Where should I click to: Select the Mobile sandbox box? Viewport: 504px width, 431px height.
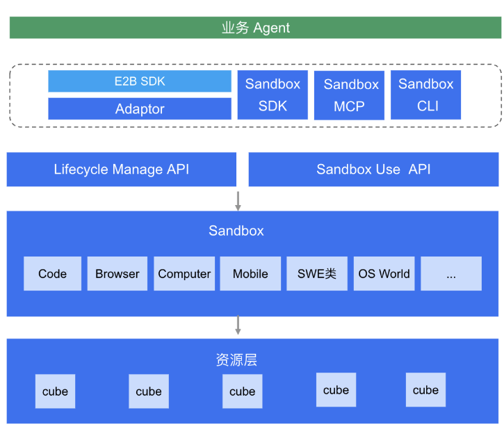point(250,274)
